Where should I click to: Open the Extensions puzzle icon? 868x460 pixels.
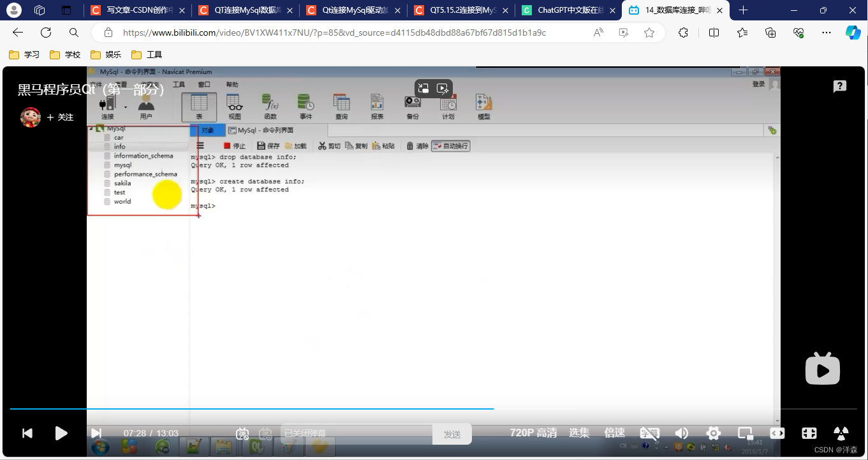click(683, 33)
